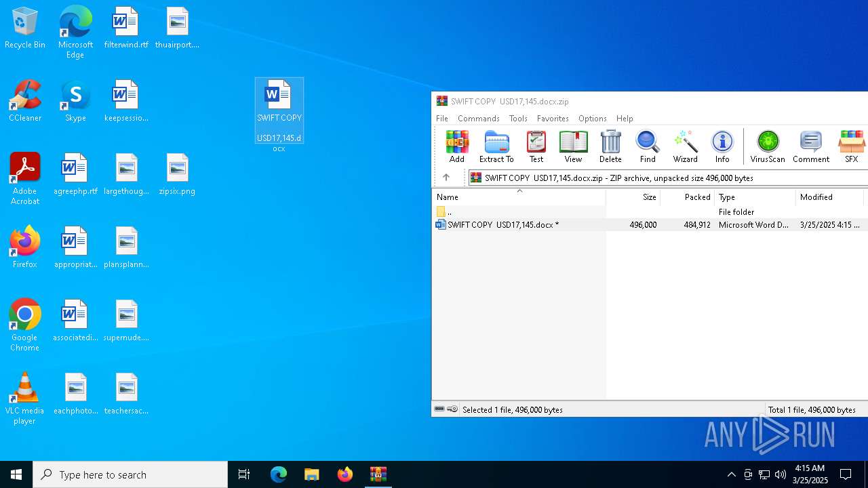Sort by the Size column header
Viewport: 868px width, 488px height.
(x=633, y=197)
